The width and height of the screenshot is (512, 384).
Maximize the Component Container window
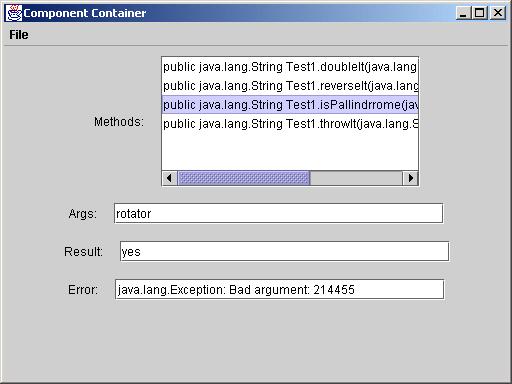coord(480,13)
